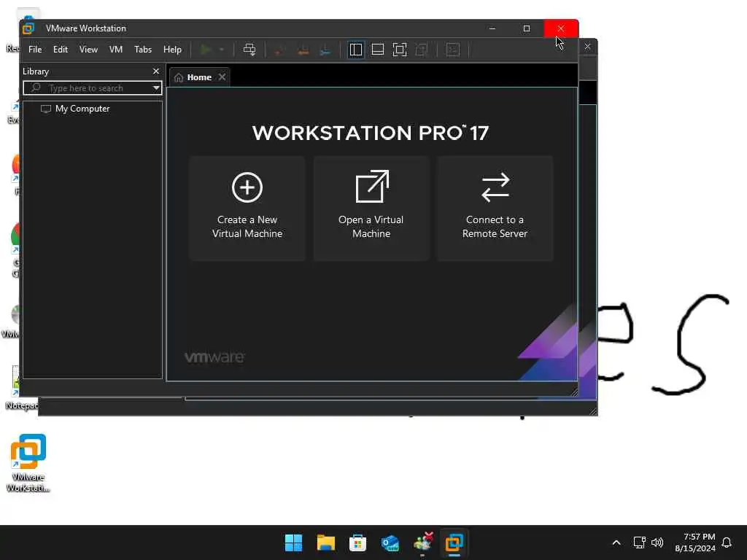
Task: Click the Unity mode toolbar icon
Action: coord(422,50)
